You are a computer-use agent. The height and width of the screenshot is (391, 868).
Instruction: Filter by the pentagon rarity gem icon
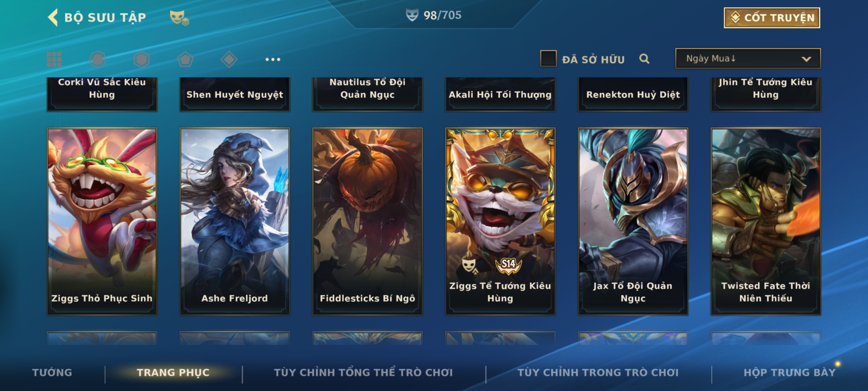point(185,59)
